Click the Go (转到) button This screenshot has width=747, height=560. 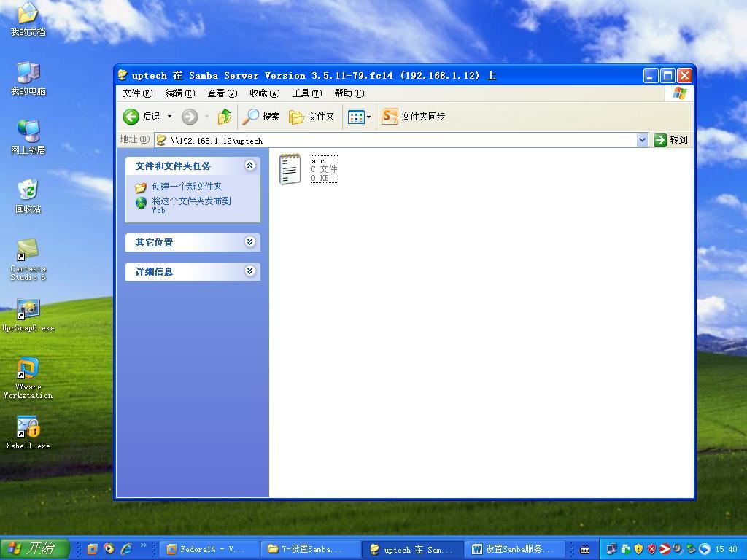[x=671, y=140]
